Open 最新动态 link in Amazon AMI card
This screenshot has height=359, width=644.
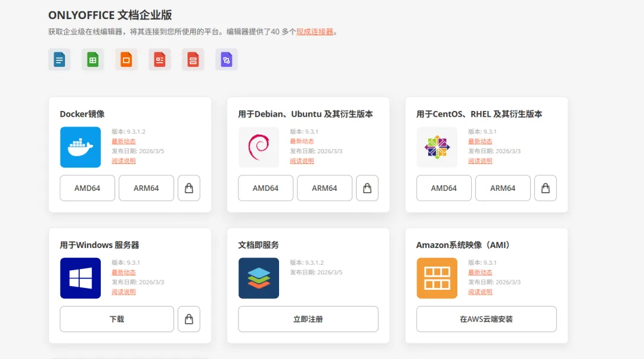tap(480, 273)
